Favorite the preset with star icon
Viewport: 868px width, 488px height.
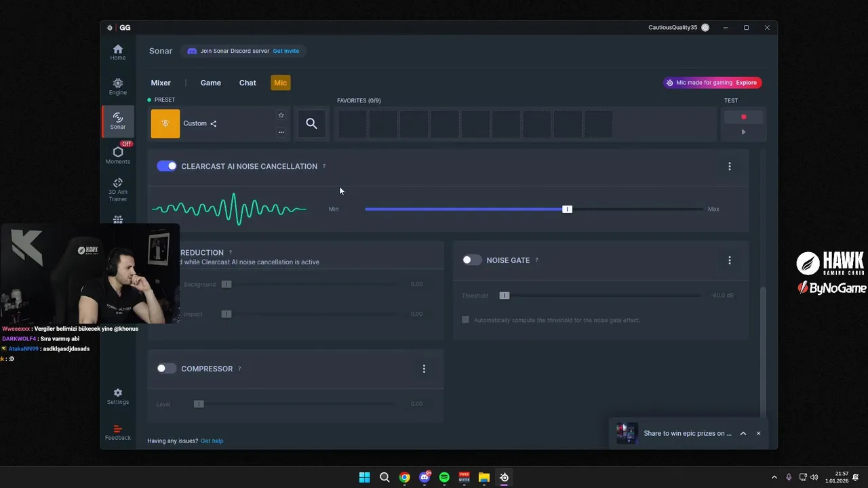click(281, 115)
